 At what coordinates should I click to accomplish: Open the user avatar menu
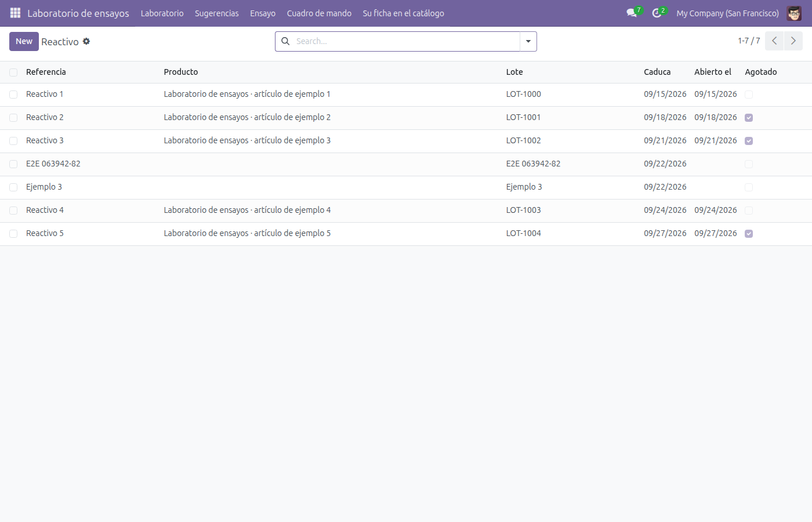pos(794,13)
